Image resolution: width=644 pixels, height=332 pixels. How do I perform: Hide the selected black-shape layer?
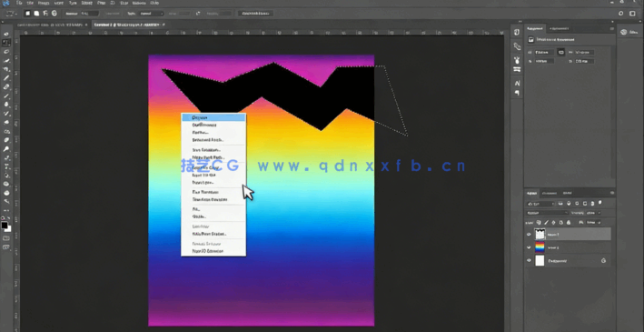pyautogui.click(x=529, y=235)
